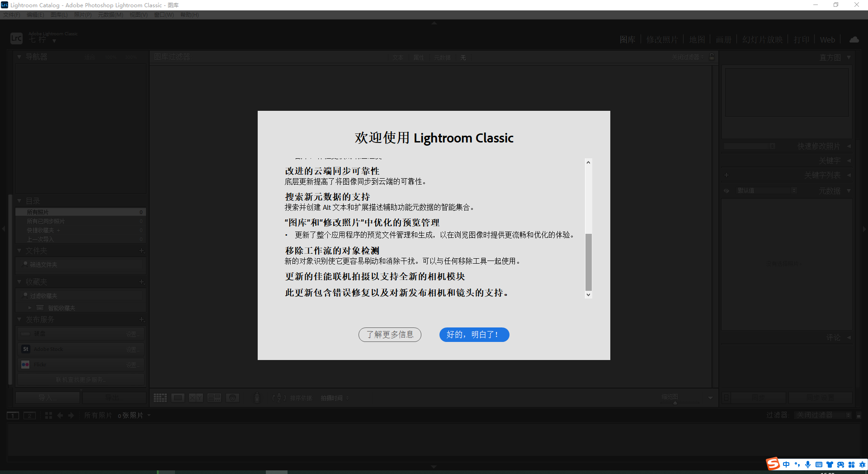Collapse the 文件夹 Folders panel
Viewport: 868px width, 474px height.
coord(19,251)
